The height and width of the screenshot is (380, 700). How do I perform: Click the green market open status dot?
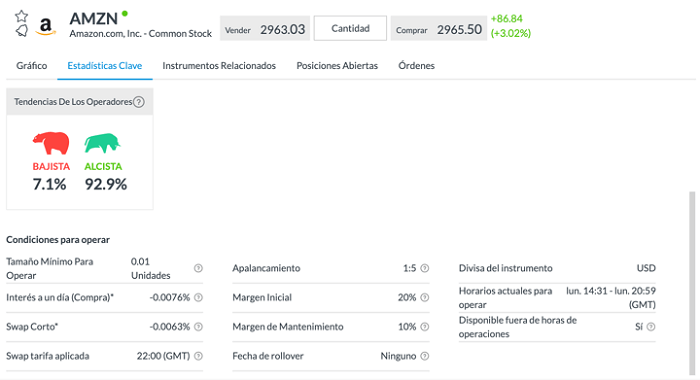coord(125,13)
